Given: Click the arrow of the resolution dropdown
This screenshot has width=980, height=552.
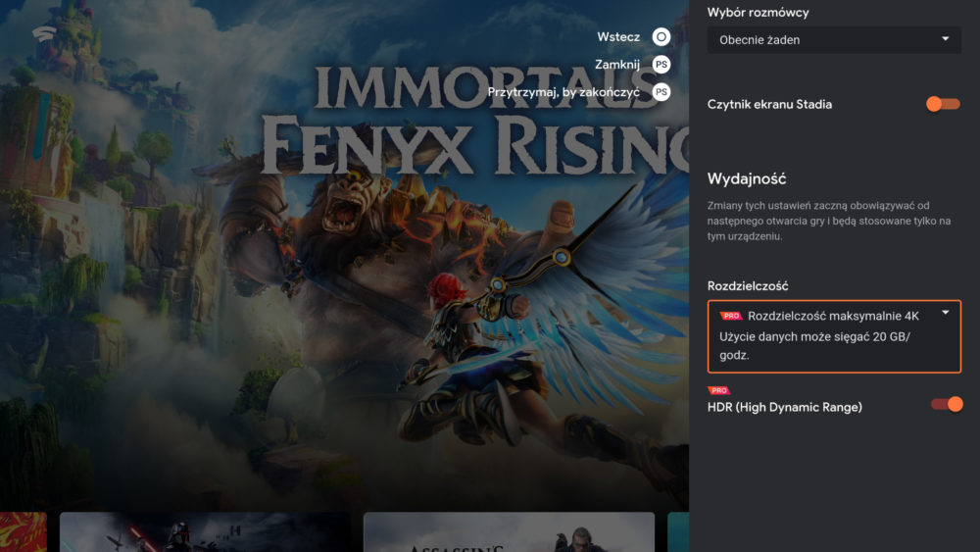Looking at the screenshot, I should coord(945,312).
